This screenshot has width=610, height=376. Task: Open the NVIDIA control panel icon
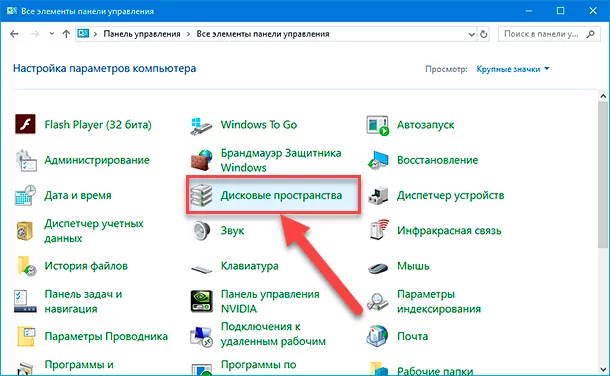[202, 301]
